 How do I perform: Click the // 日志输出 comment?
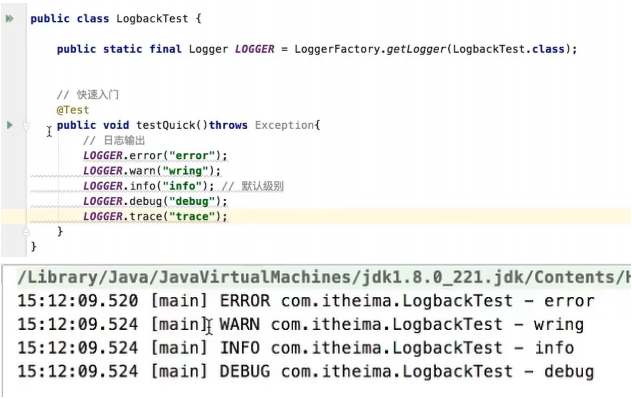point(114,140)
